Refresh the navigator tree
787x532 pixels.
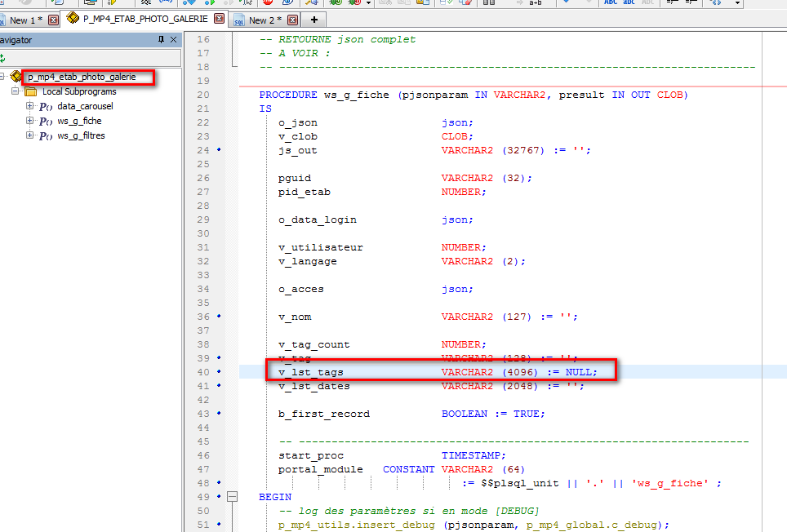click(x=2, y=58)
